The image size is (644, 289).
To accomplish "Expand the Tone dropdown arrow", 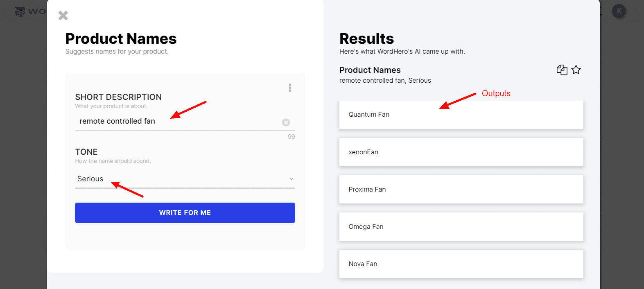I will (x=291, y=179).
